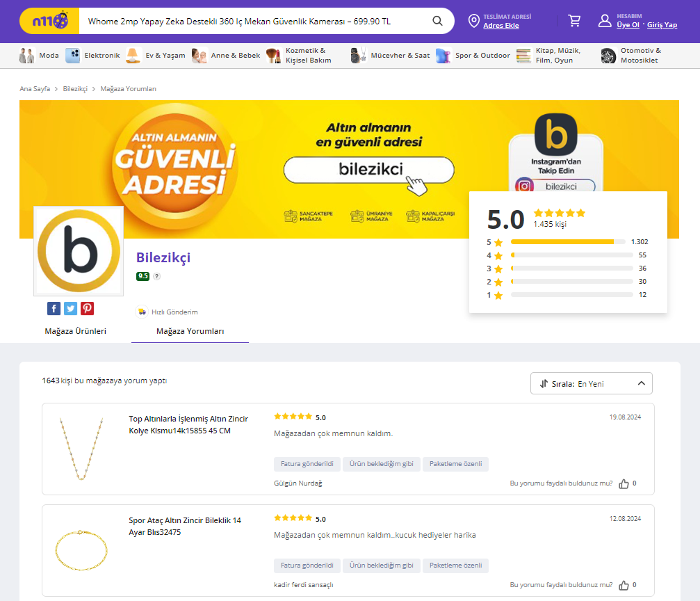This screenshot has width=700, height=601.
Task: Click the Giriş Yap link
Action: point(662,25)
